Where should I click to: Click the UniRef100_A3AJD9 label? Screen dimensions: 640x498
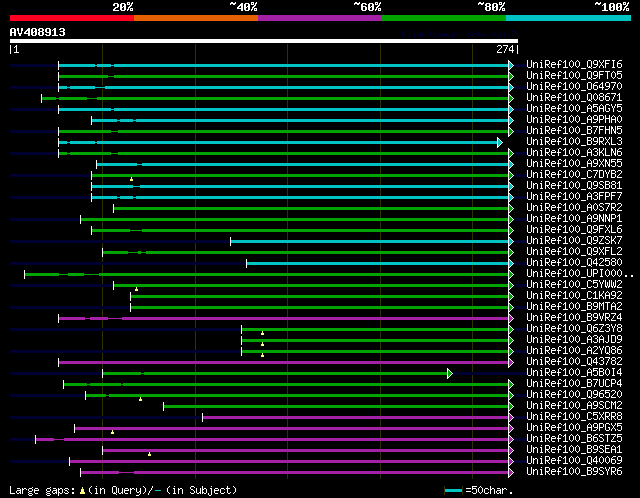[x=574, y=340]
